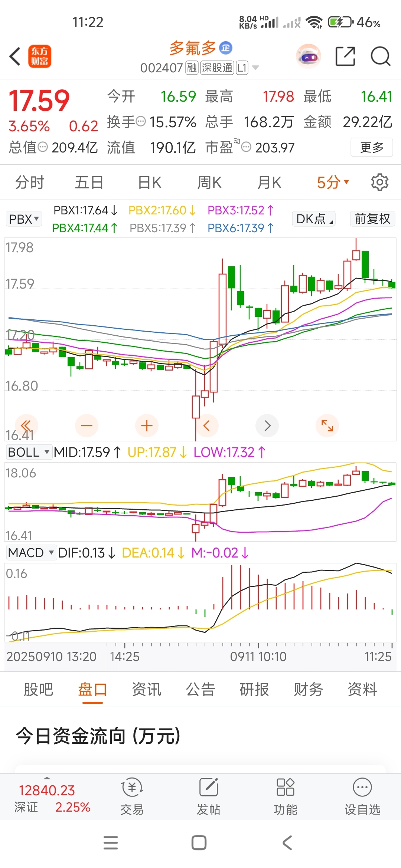Tap the blue 企 badge by stock name
Image resolution: width=401 pixels, height=868 pixels.
[226, 47]
